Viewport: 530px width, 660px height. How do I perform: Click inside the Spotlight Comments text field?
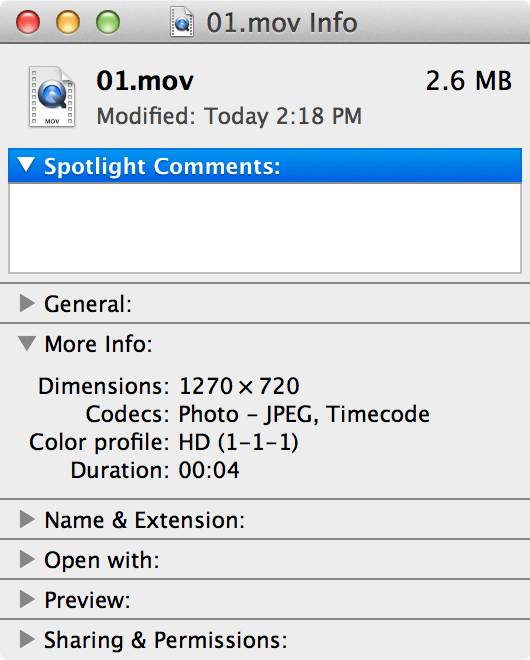pos(265,228)
